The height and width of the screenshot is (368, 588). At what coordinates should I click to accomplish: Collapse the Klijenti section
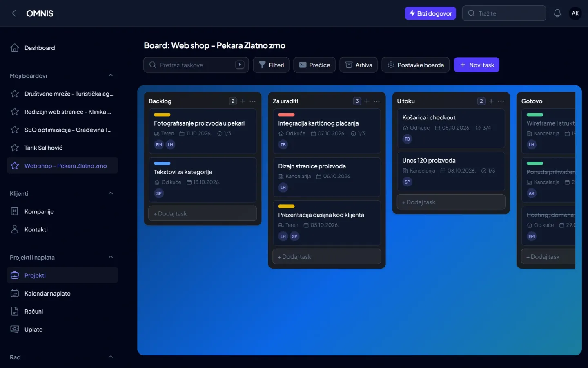[x=111, y=193]
